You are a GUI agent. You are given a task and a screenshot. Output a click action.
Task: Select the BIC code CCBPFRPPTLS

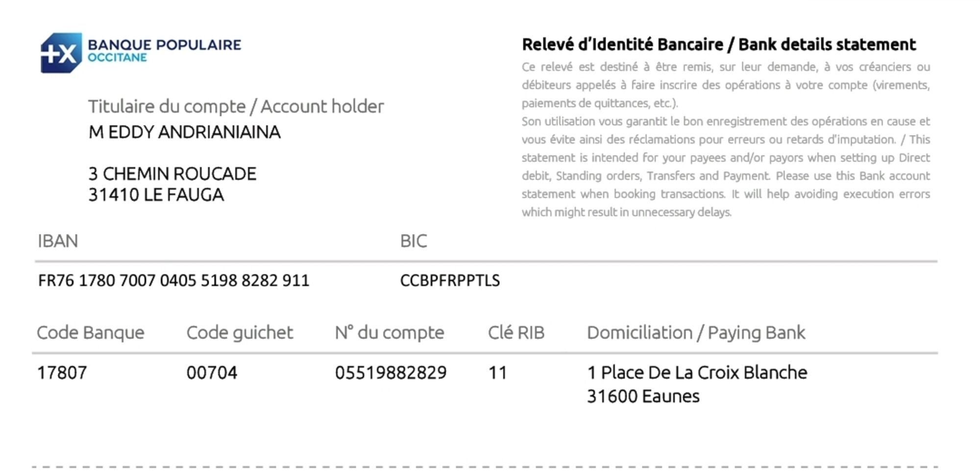pyautogui.click(x=450, y=281)
